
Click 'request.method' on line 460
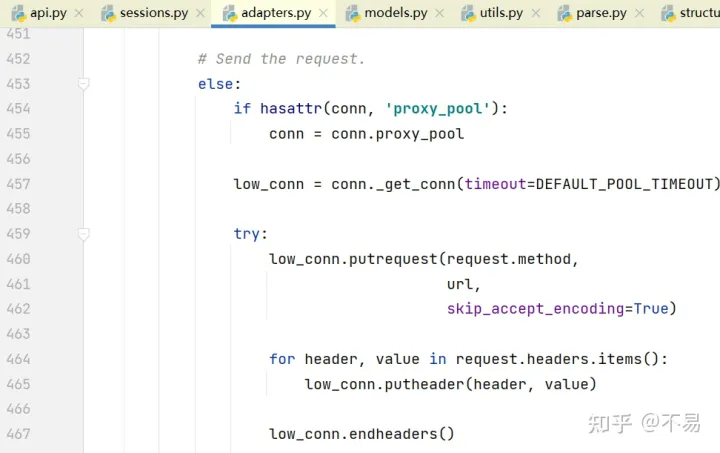tap(509, 259)
